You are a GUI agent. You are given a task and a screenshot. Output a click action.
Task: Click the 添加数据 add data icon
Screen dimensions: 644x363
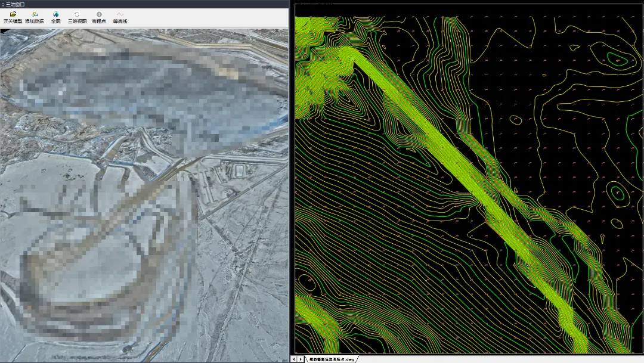(35, 14)
